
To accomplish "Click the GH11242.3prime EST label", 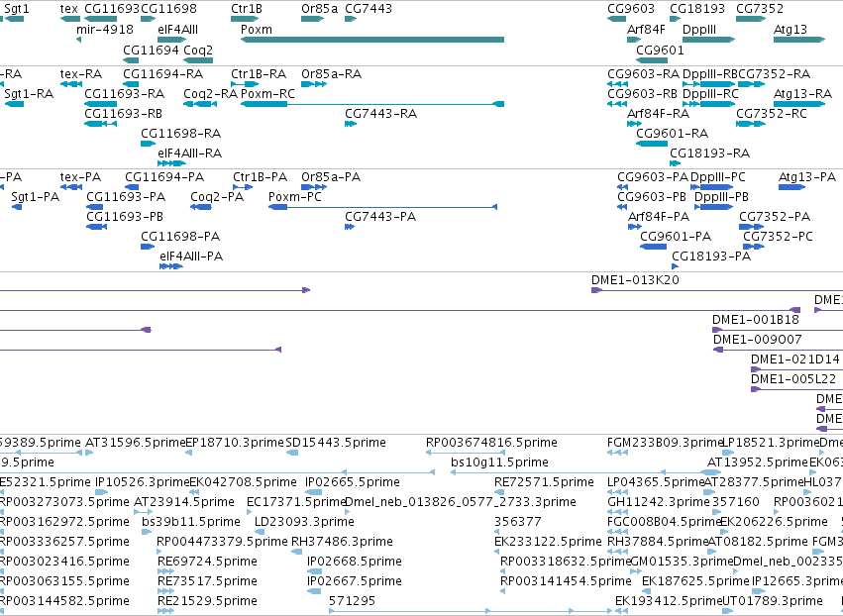I will tap(659, 502).
